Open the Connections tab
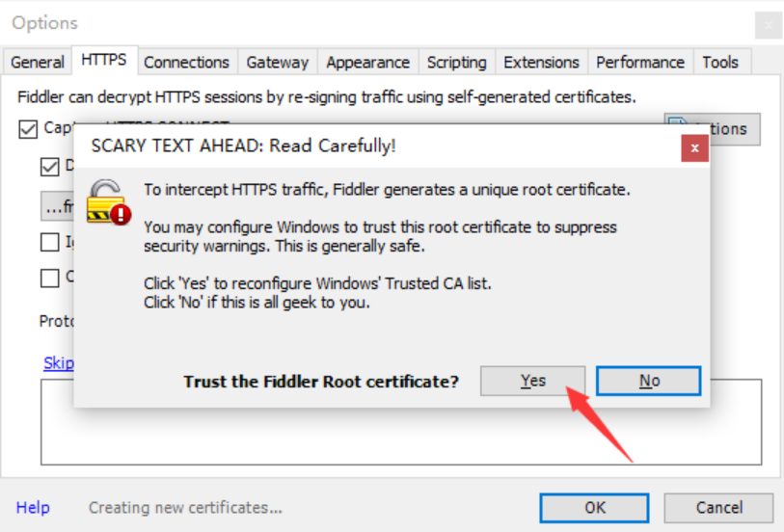 [x=186, y=62]
